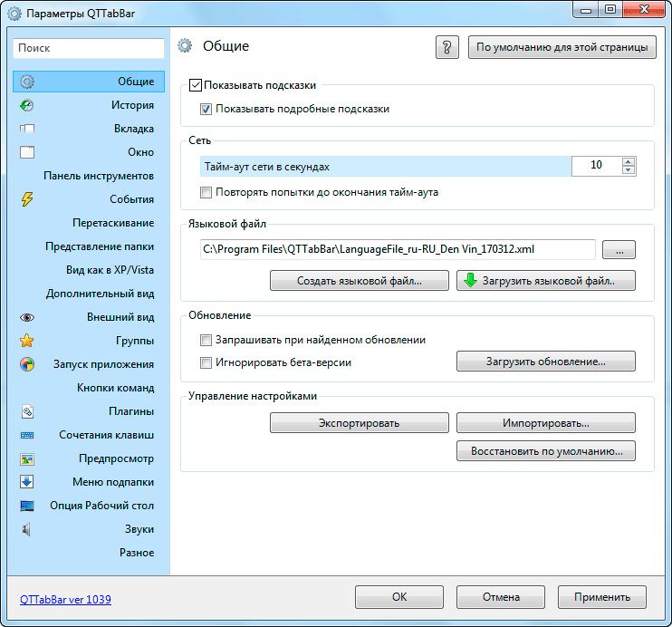Click the Применить button
Screen dimensions: 672x627
click(x=601, y=597)
